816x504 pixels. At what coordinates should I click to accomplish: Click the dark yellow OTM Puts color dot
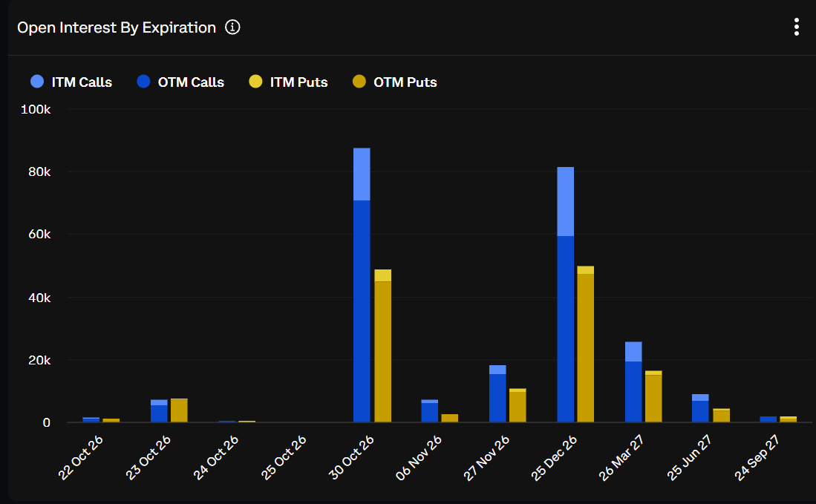(359, 81)
